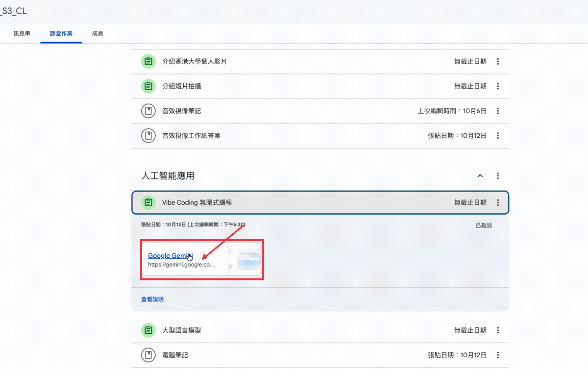Open the 分組短片拍攝 assignment
Screen dimensions: 588x369
click(182, 86)
